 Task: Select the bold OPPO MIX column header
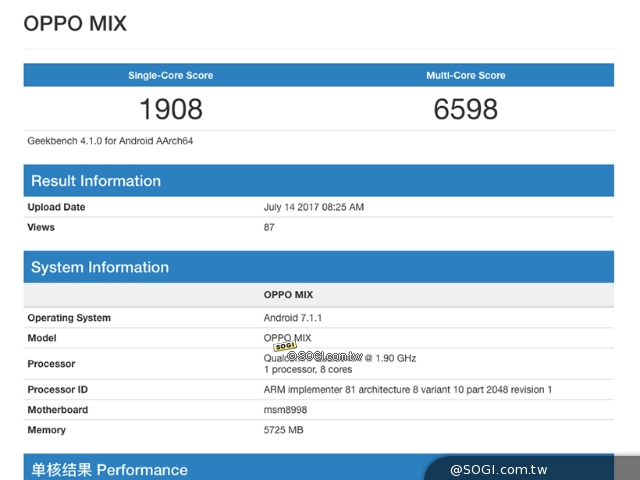pyautogui.click(x=288, y=295)
